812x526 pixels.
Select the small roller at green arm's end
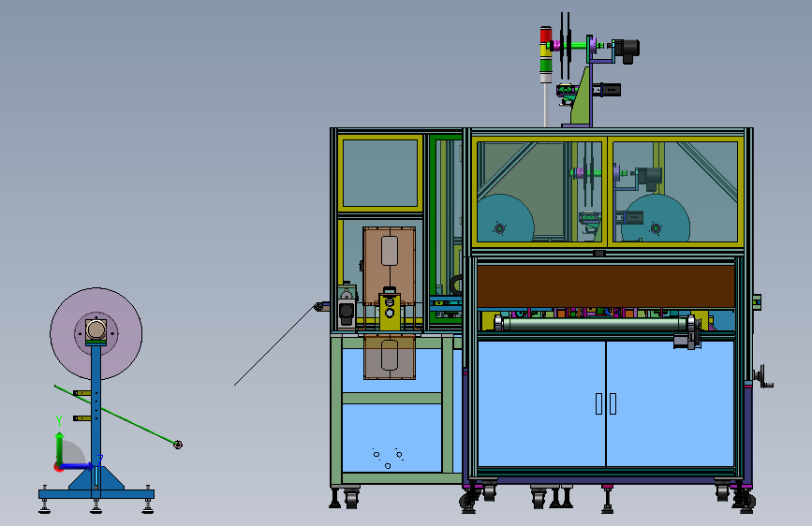click(x=178, y=445)
